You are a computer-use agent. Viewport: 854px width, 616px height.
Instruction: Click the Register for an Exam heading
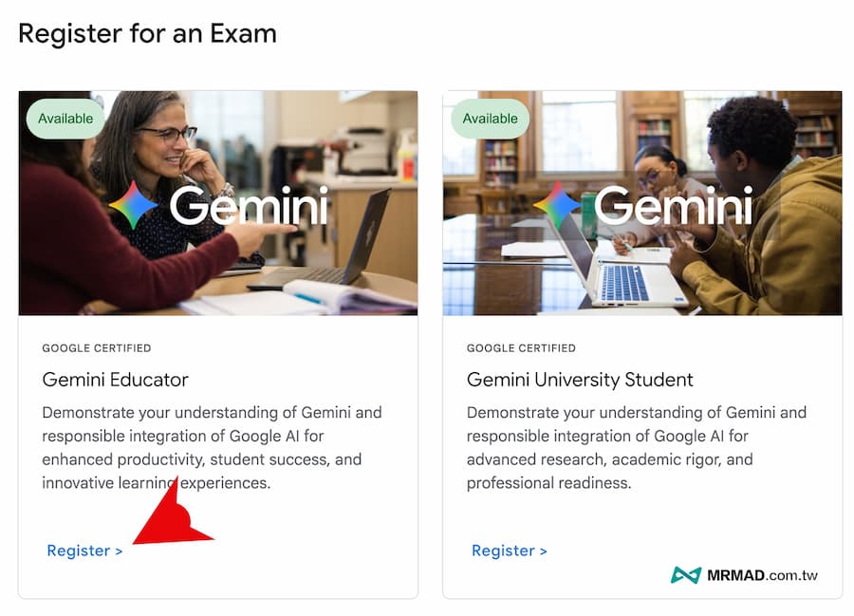click(x=147, y=34)
